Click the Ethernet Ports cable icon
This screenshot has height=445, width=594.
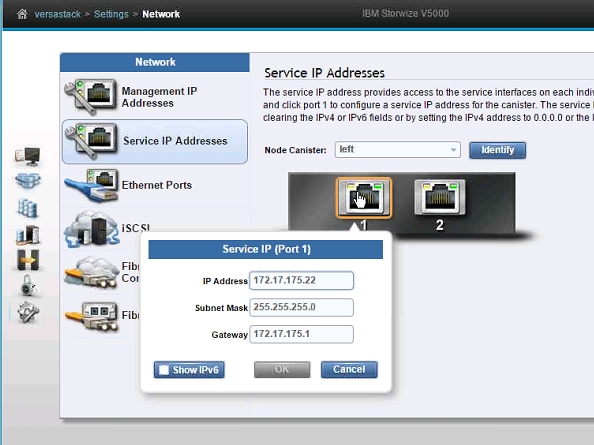point(92,186)
